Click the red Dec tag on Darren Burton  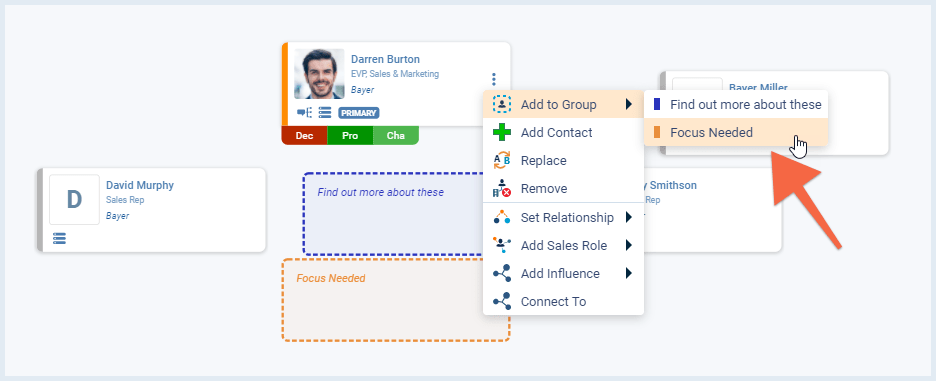(x=304, y=136)
